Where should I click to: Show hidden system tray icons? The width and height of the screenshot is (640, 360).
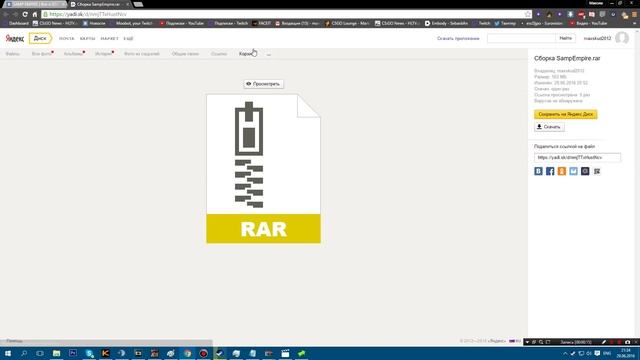[565, 353]
